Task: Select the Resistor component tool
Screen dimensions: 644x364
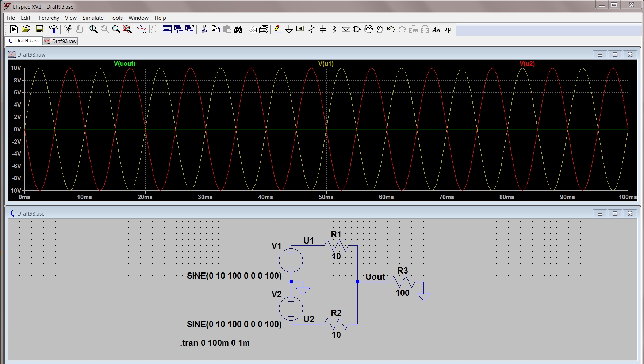Action: click(x=312, y=30)
